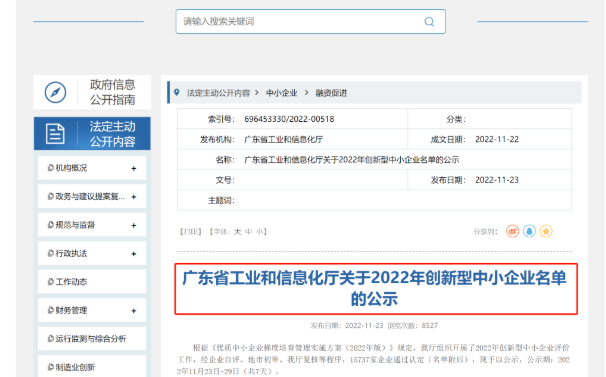
Task: Expand 政务与建议提案复... with its plus sign
Action: pos(134,197)
